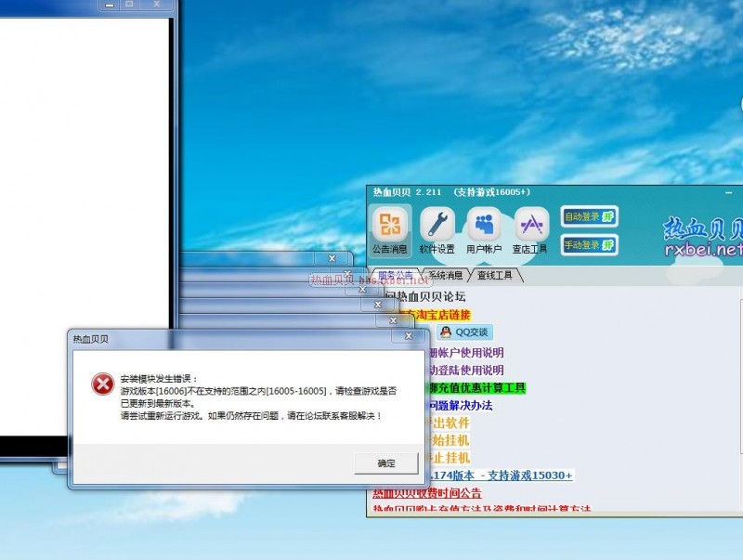The width and height of the screenshot is (743, 560).
Task: Switch to the 服务公告 tab
Action: tap(398, 276)
